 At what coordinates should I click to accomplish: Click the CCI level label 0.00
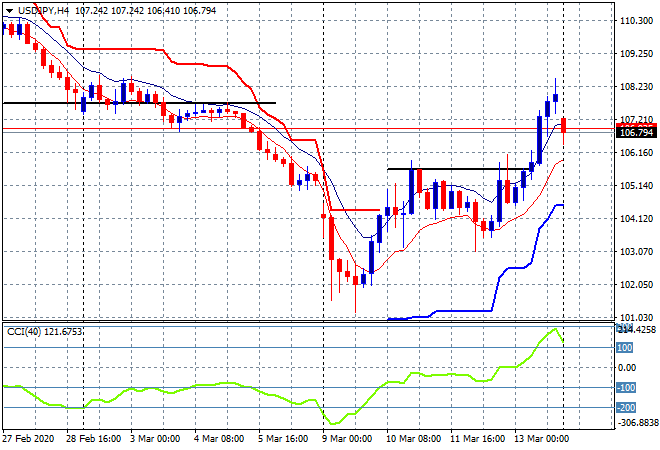[627, 368]
